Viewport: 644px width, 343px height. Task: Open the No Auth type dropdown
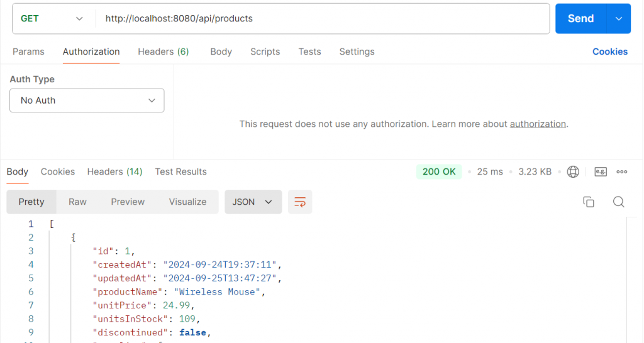click(x=87, y=101)
